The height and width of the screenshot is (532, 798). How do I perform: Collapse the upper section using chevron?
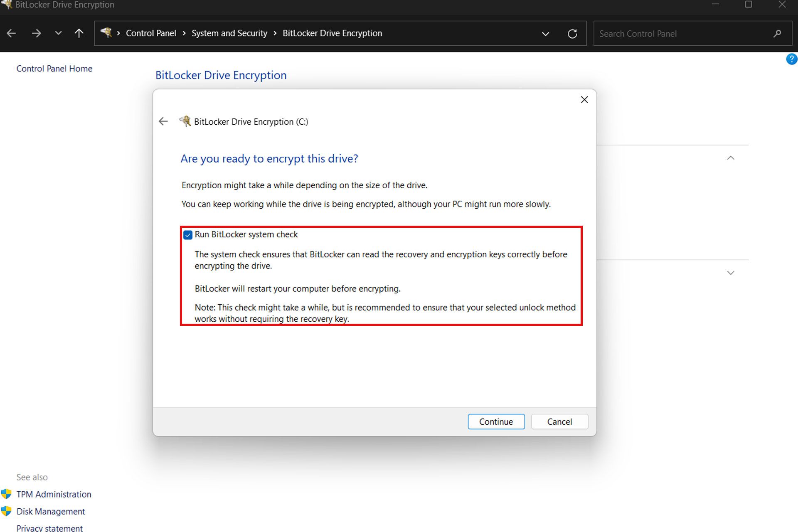pos(730,157)
